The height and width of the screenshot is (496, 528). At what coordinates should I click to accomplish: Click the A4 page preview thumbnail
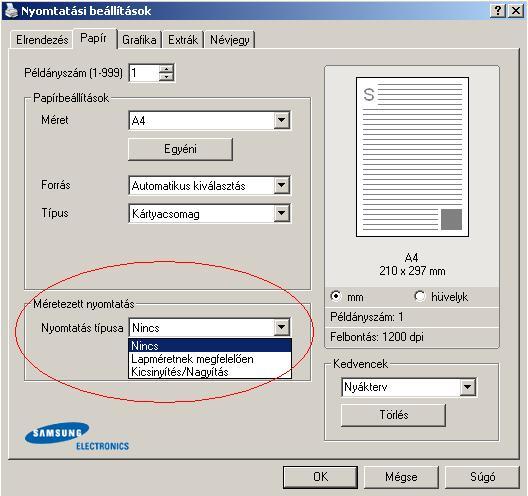[x=412, y=157]
